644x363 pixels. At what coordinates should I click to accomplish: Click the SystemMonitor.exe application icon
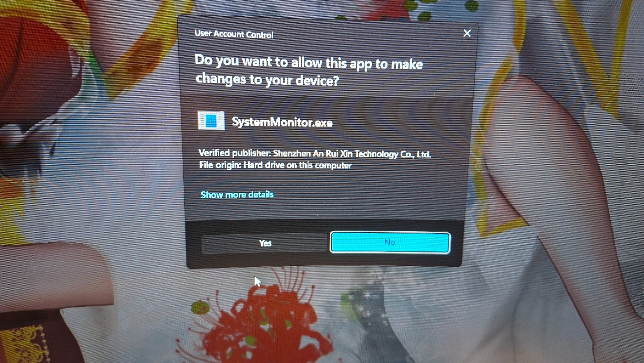[x=211, y=121]
